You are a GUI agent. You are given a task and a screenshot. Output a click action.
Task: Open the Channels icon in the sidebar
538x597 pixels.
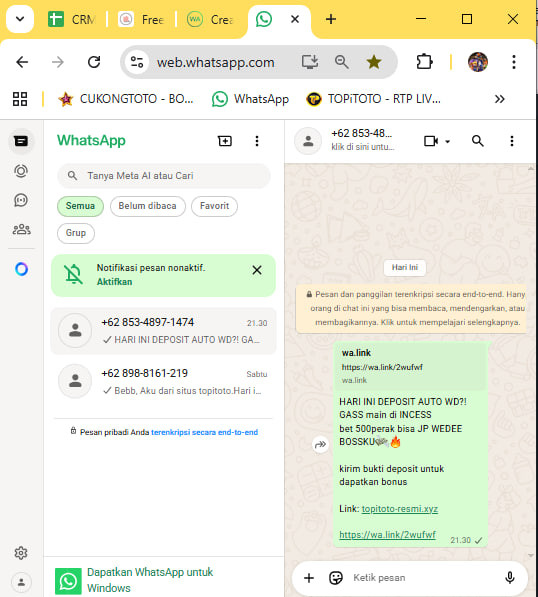click(x=21, y=200)
